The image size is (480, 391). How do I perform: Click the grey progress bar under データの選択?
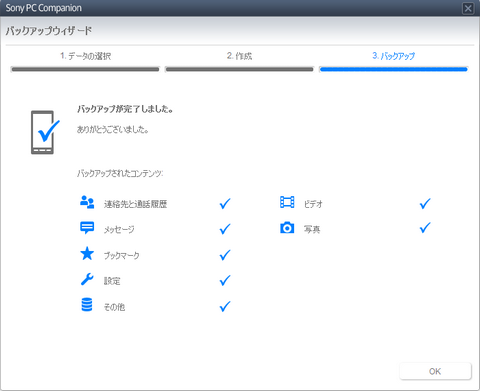[x=85, y=69]
